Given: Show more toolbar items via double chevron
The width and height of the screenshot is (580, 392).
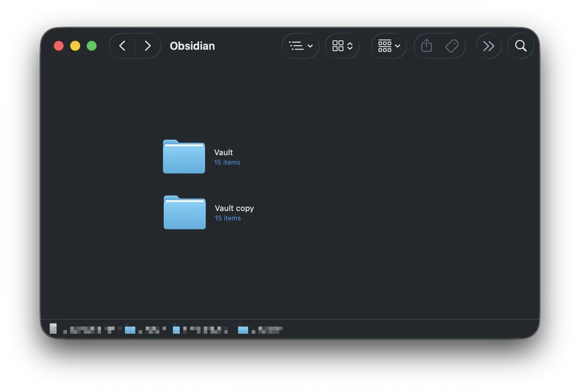Looking at the screenshot, I should pyautogui.click(x=489, y=46).
